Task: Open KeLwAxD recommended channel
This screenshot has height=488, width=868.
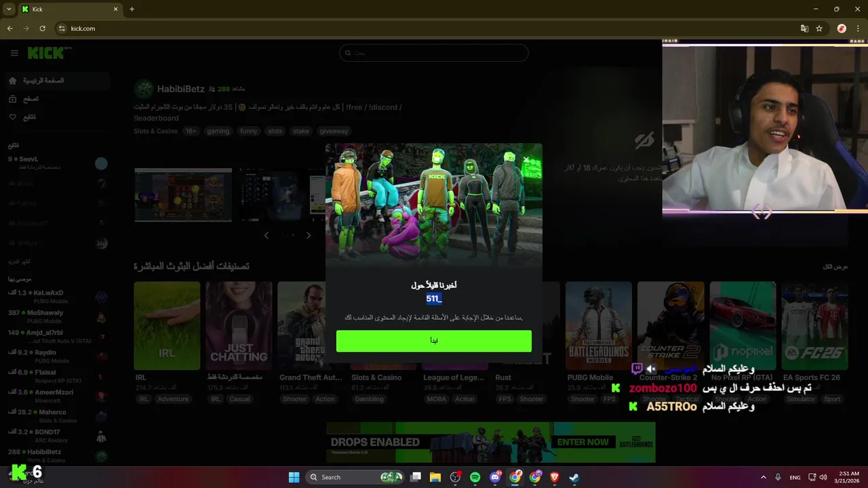Action: (57, 297)
